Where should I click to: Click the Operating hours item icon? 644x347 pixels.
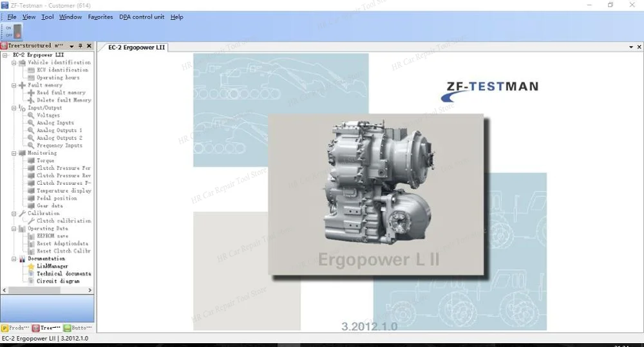coord(31,78)
